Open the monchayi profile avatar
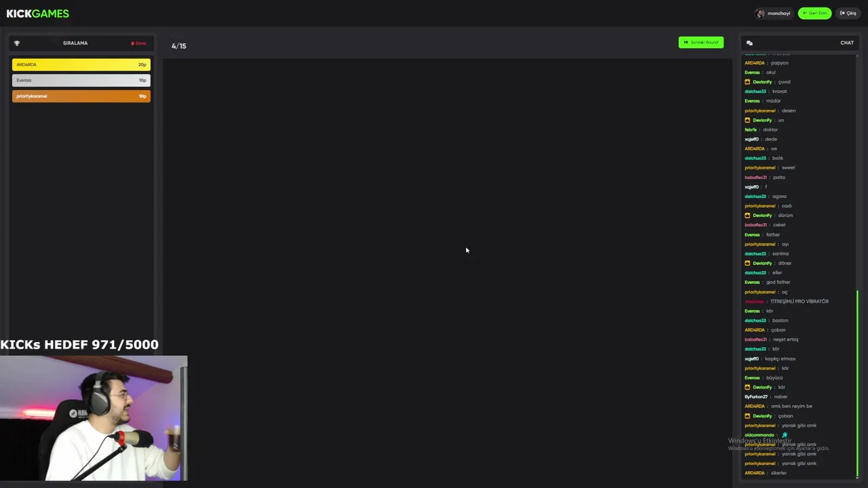The image size is (868, 488). pyautogui.click(x=759, y=14)
